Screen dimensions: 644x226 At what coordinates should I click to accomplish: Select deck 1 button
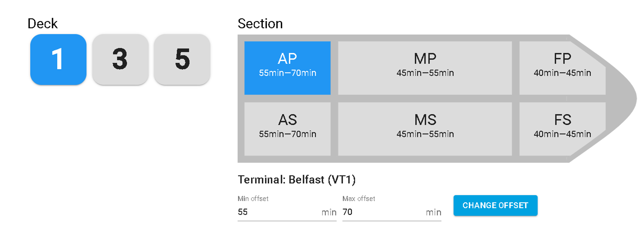[x=58, y=59]
